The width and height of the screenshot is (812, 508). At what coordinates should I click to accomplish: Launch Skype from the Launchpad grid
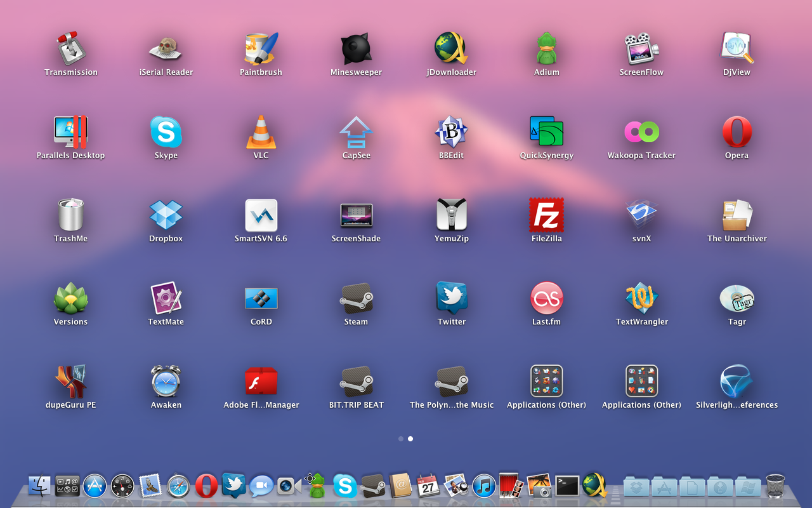pos(166,132)
